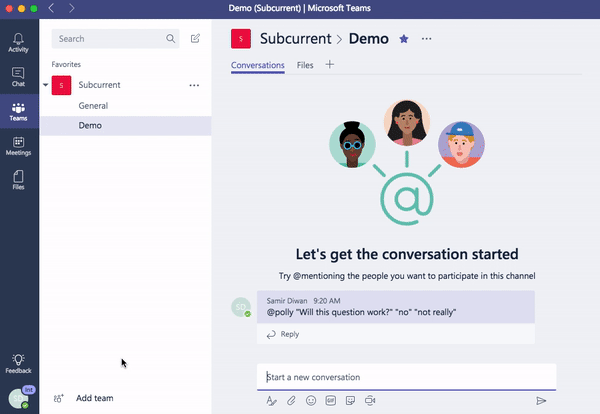Unfavorite the Demo channel star
Viewport: 600px width, 414px height.
(x=404, y=39)
